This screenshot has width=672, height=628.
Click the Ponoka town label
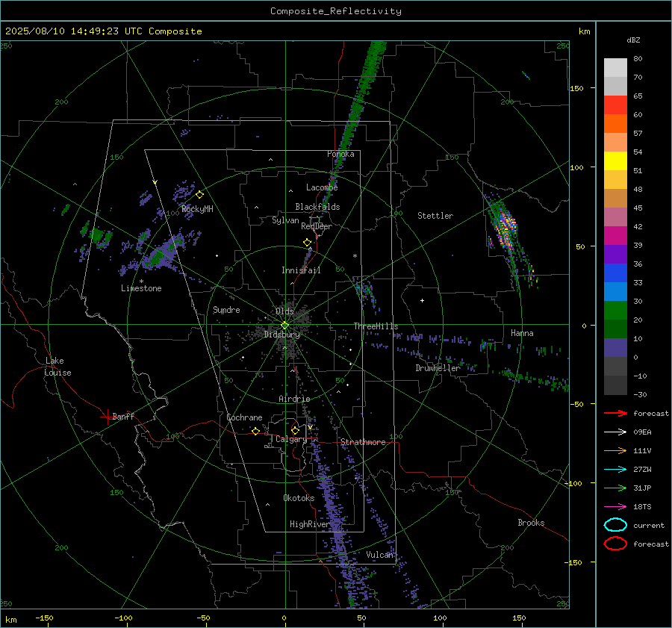pos(340,154)
